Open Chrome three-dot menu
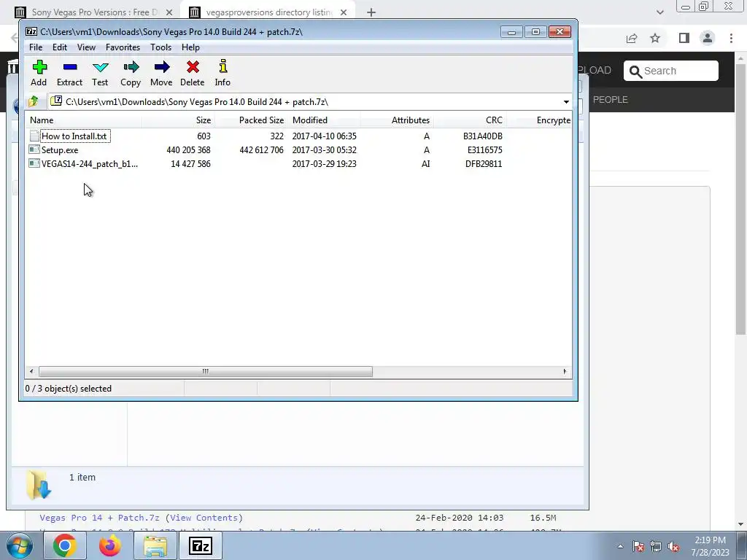Screen dimensions: 747x560 point(731,38)
